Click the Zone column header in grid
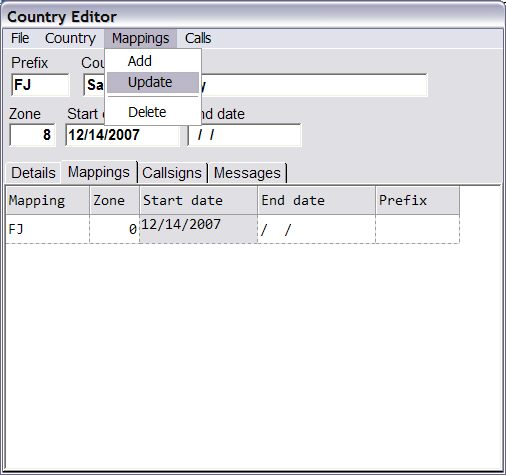This screenshot has height=475, width=506. click(114, 200)
